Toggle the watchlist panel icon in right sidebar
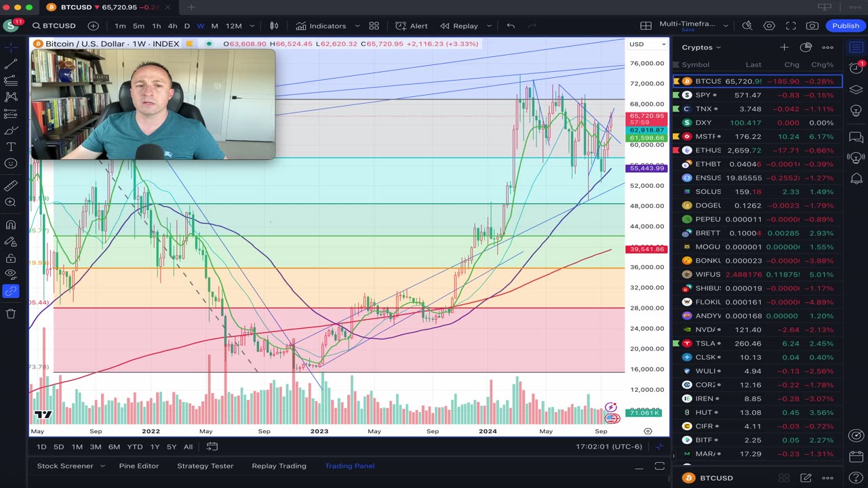This screenshot has width=868, height=488. pyautogui.click(x=856, y=47)
